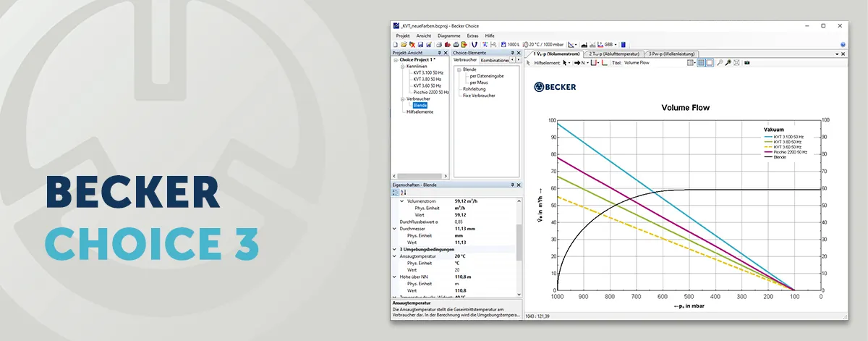The width and height of the screenshot is (868, 341).
Task: Save the project with the floppy disk icon
Action: tap(420, 45)
